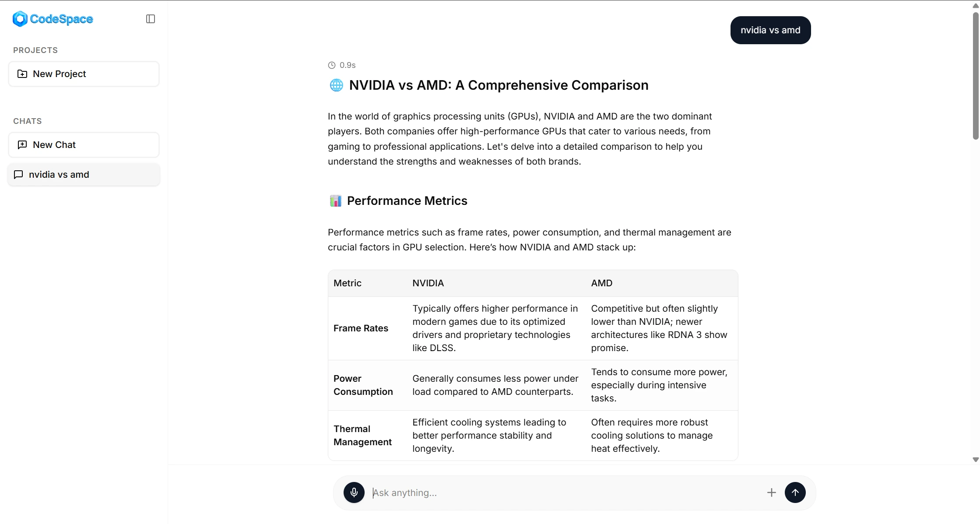Click the clock response time icon
980x524 pixels.
pyautogui.click(x=332, y=65)
